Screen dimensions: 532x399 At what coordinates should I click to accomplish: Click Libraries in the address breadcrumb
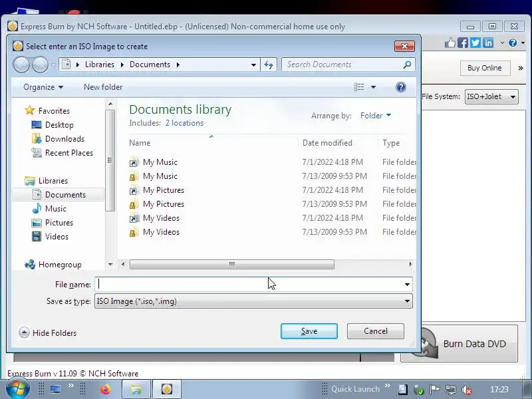(x=99, y=65)
